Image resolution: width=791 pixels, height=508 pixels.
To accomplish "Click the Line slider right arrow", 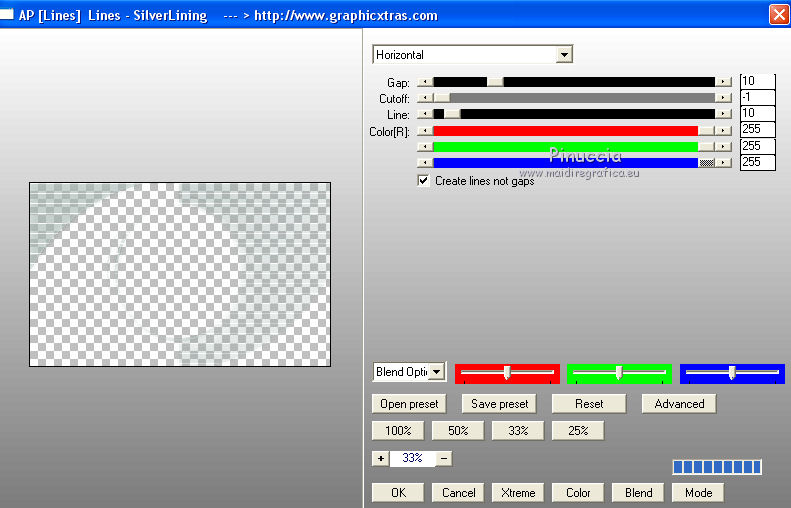I will 723,114.
